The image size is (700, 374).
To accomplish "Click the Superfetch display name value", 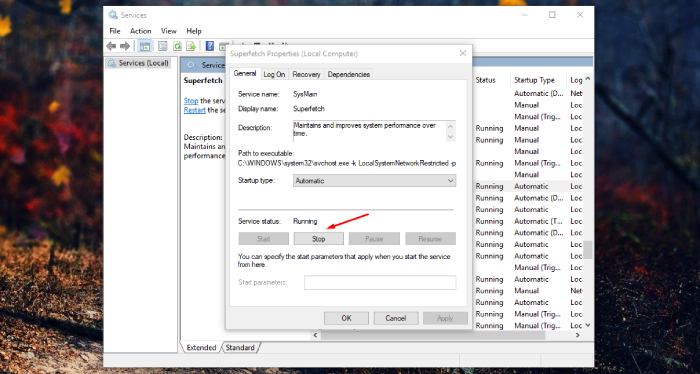I will tap(308, 108).
